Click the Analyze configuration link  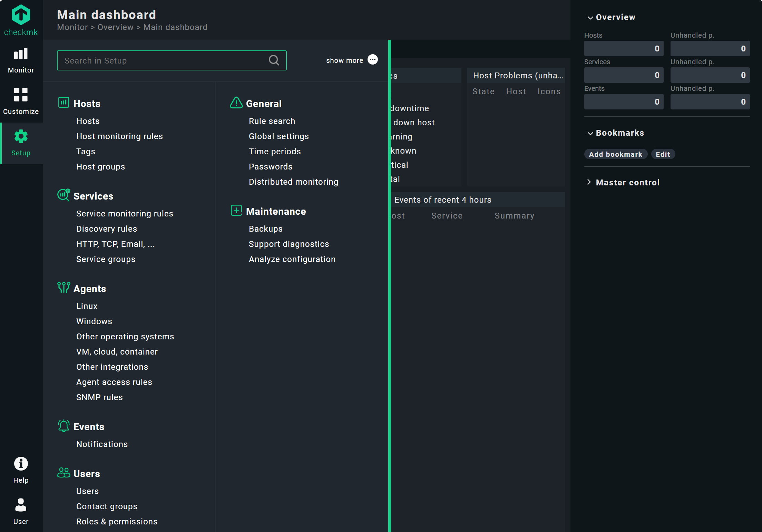(292, 259)
